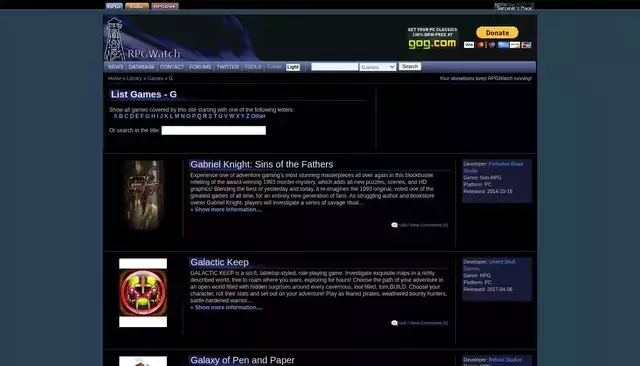List games starting with letter Z
Screen dimensions: 640x366
(x=248, y=116)
